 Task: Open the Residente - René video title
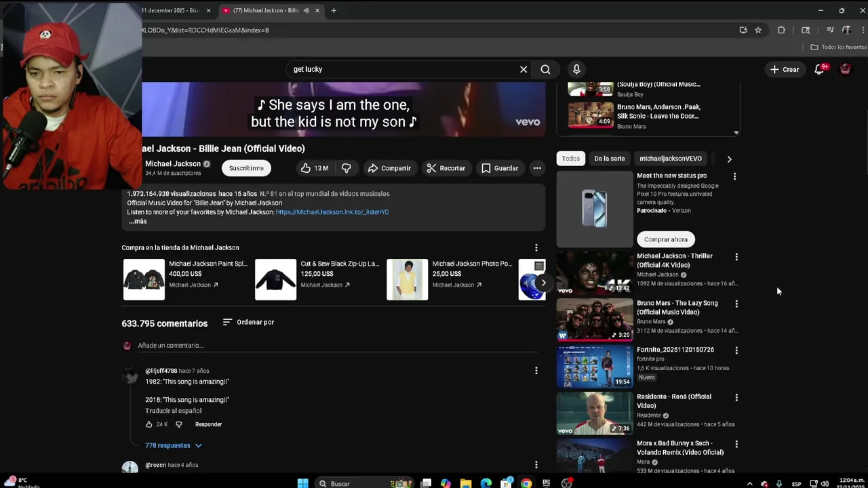click(x=674, y=401)
